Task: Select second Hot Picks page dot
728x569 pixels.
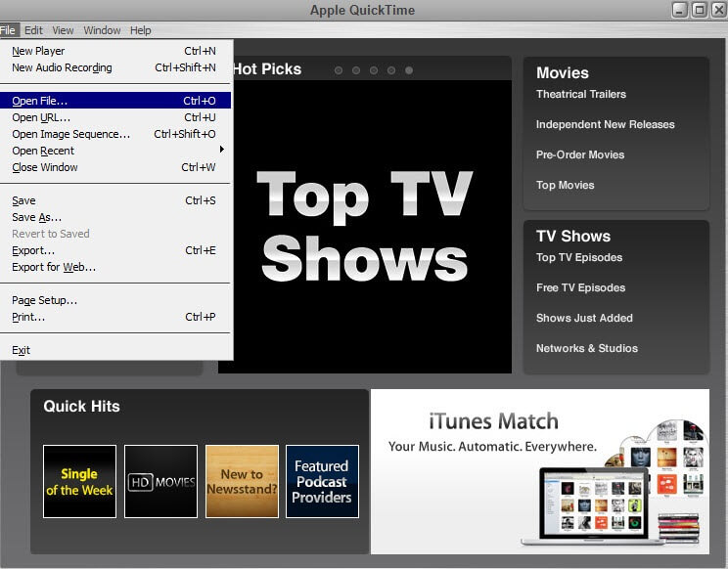Action: [x=356, y=70]
